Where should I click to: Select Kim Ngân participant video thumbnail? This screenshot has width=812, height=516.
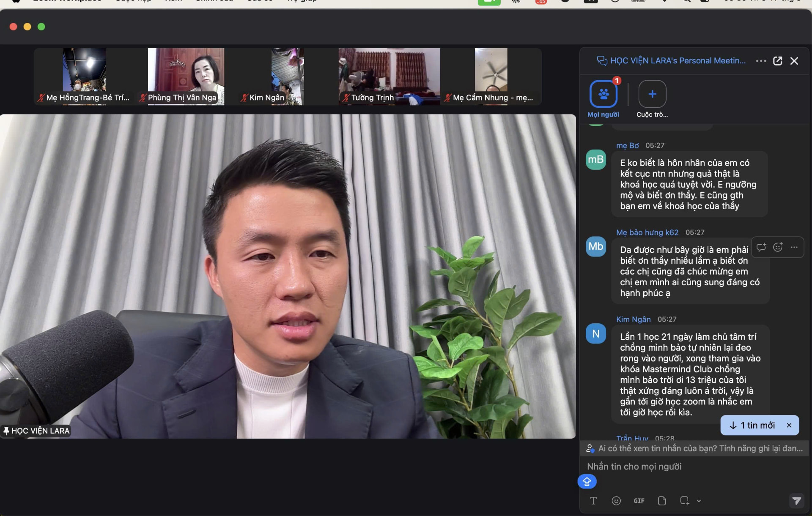[x=288, y=76]
